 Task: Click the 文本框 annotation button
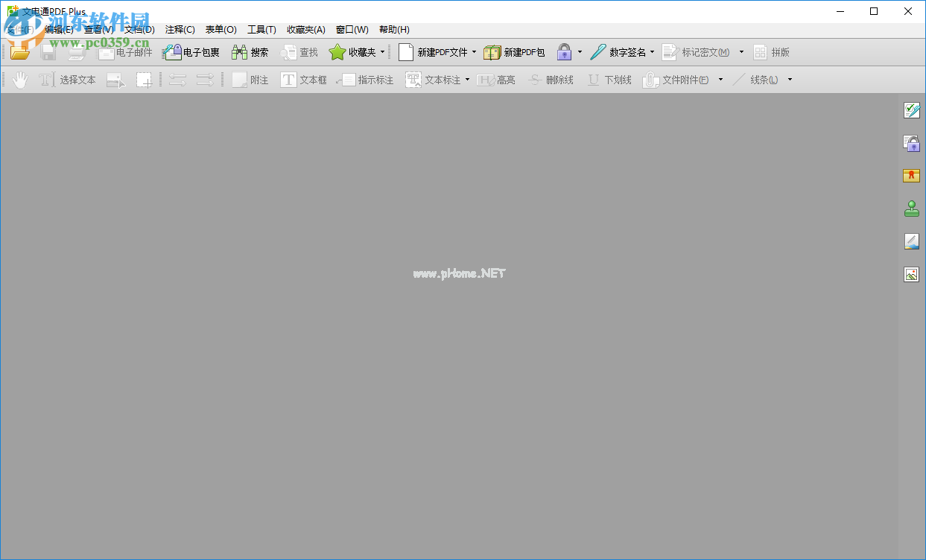pyautogui.click(x=303, y=80)
